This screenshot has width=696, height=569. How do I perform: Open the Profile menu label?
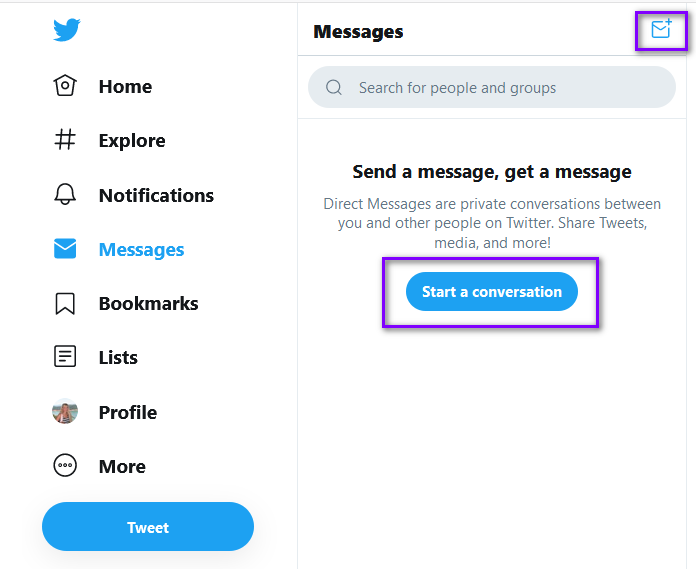pos(128,412)
